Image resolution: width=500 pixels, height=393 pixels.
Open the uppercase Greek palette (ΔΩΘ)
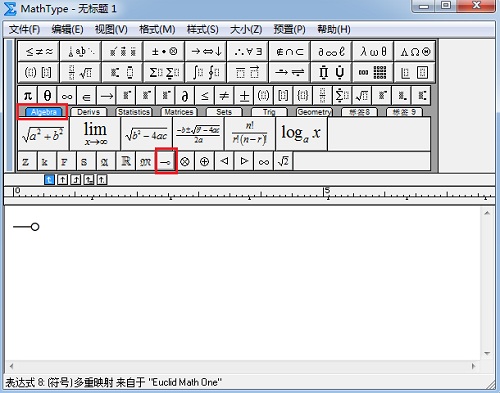pyautogui.click(x=415, y=51)
